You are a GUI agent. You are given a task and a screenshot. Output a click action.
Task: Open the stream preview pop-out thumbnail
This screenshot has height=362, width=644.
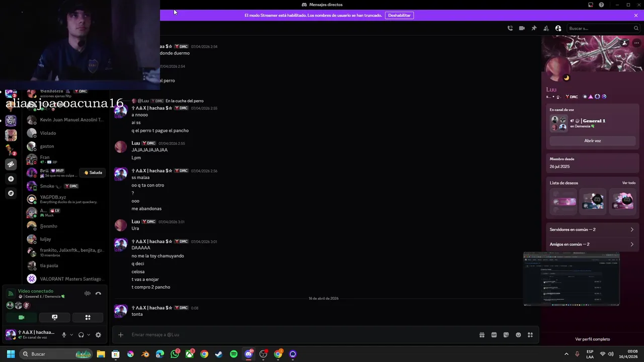pyautogui.click(x=571, y=279)
